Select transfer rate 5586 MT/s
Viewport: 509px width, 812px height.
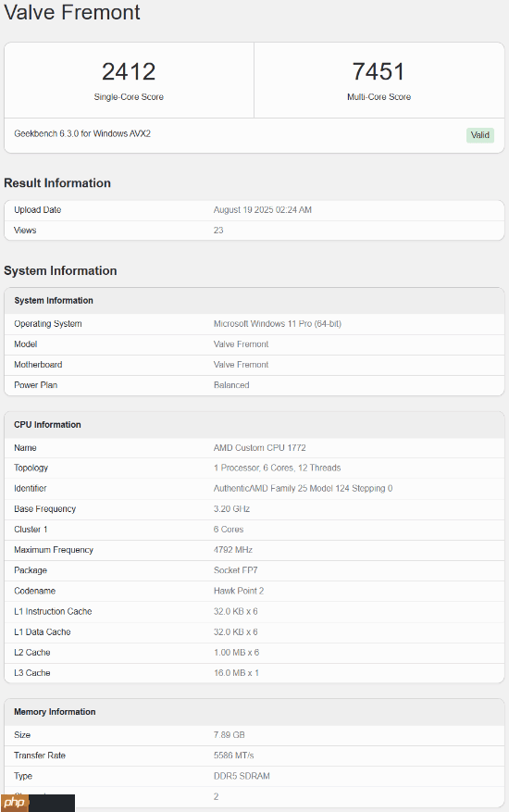(x=233, y=756)
